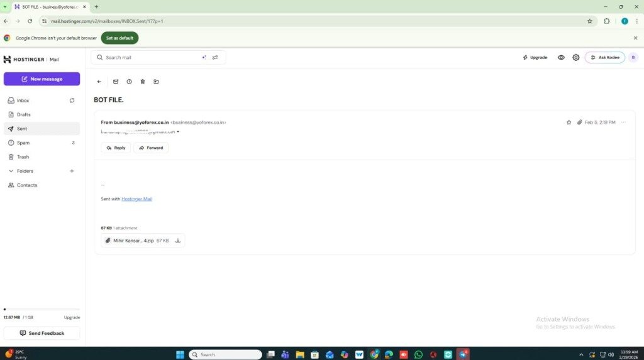Open the Hostinger Mail link
Viewport: 644px width, 360px height.
coord(136,199)
